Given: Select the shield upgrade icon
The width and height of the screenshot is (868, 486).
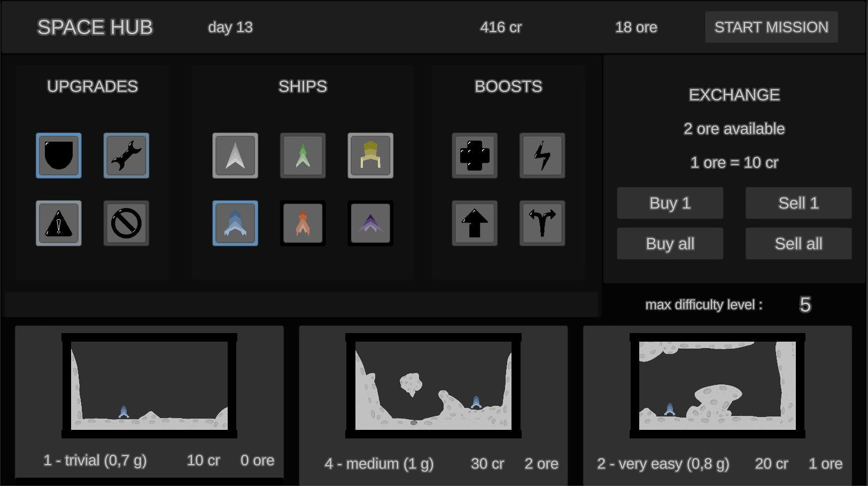Looking at the screenshot, I should click(x=59, y=156).
